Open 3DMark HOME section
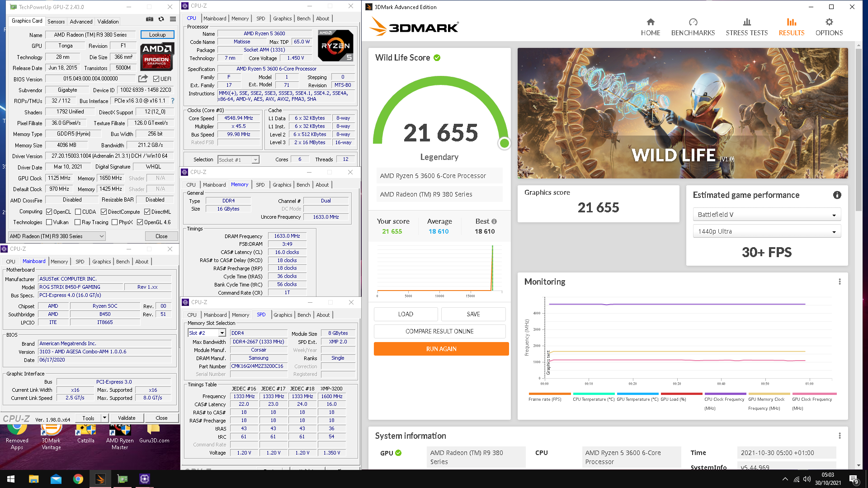This screenshot has height=488, width=868. 651,27
